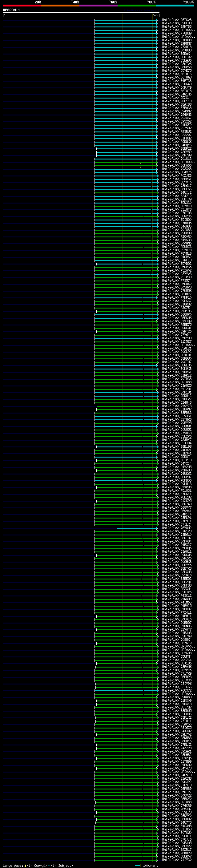Image resolution: width=197 pixels, height=868 pixels.
Task: Click the cyan alignment bar of C6TC08
Action: 126,20
